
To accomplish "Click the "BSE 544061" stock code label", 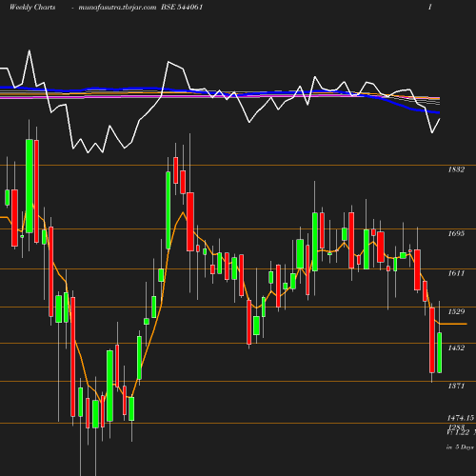I will coord(182,7).
